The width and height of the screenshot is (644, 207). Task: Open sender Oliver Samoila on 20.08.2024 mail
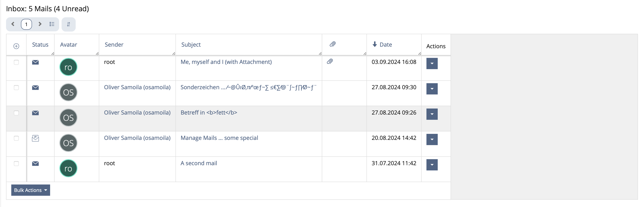coord(137,138)
